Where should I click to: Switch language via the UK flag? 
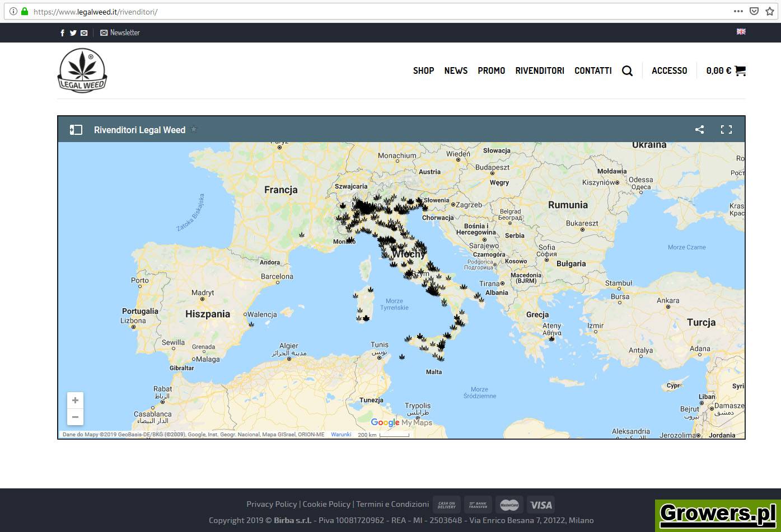[x=741, y=32]
